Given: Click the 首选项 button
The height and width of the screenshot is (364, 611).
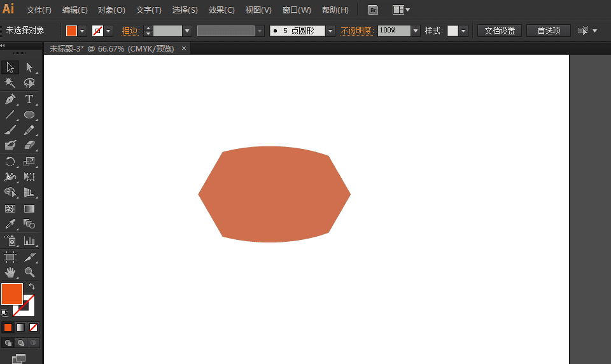Looking at the screenshot, I should (x=549, y=31).
